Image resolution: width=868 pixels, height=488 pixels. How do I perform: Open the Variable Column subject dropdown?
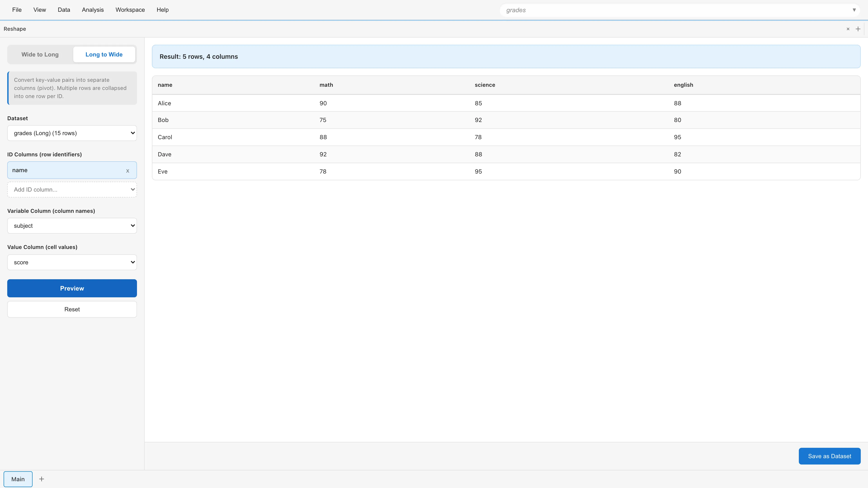(x=72, y=226)
